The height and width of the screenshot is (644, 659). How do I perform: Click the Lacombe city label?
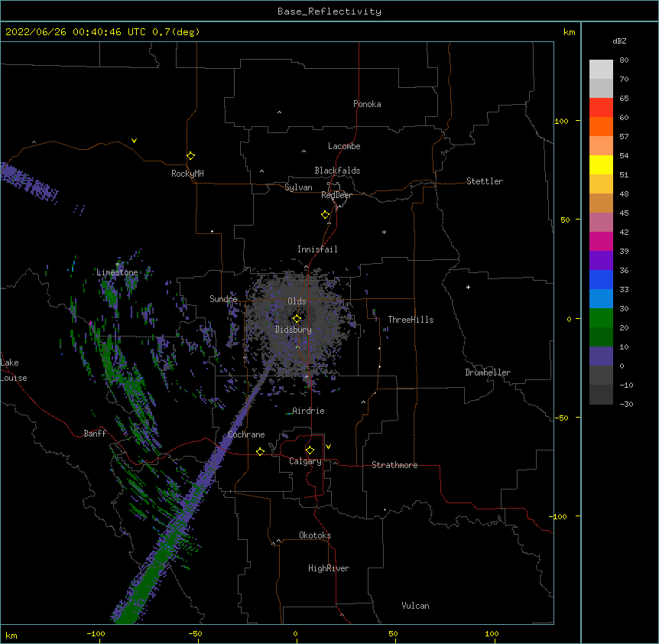pyautogui.click(x=344, y=146)
